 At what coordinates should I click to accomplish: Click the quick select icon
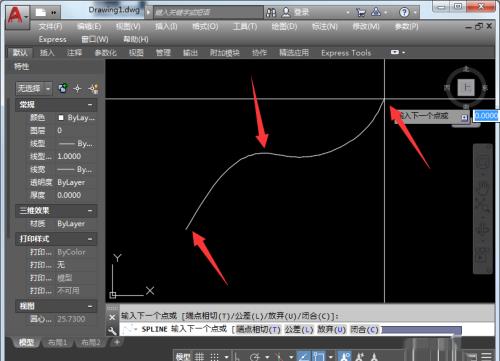[93, 88]
